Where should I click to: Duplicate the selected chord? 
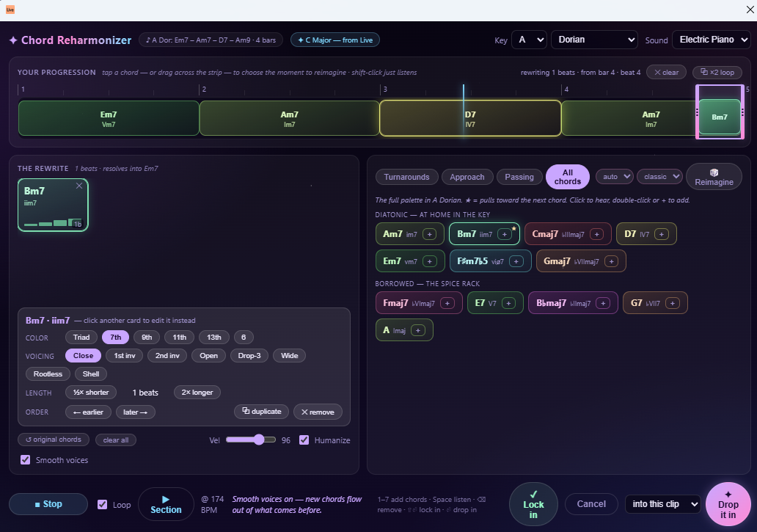point(261,412)
